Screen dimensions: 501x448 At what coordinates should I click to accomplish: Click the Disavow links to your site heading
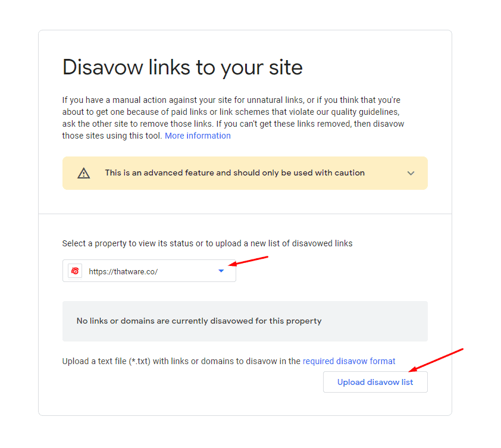pyautogui.click(x=183, y=67)
